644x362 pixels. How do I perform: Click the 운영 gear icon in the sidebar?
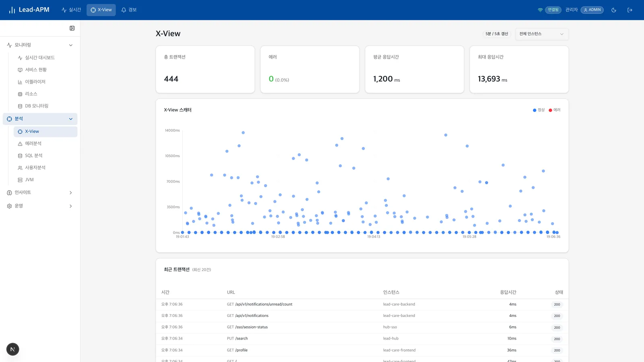coord(9,206)
